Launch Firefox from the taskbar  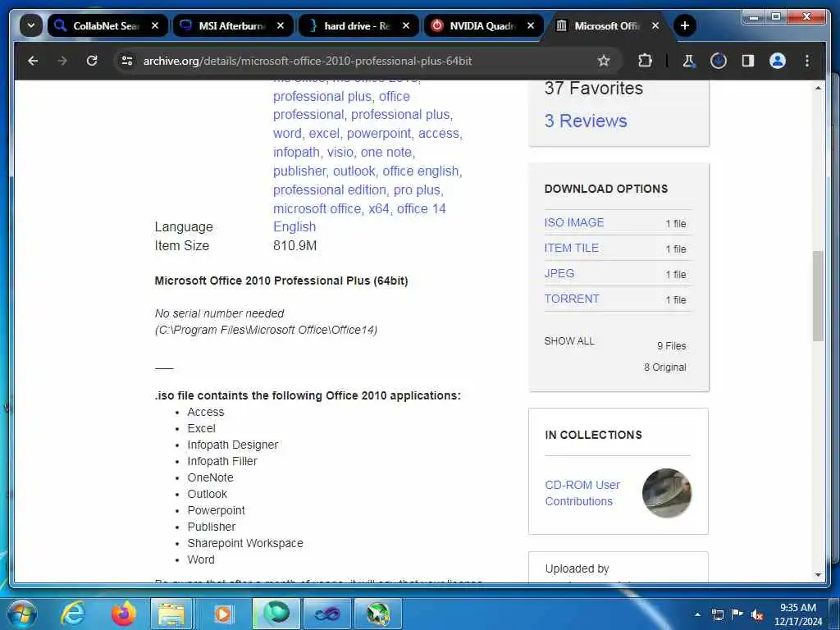click(x=123, y=614)
